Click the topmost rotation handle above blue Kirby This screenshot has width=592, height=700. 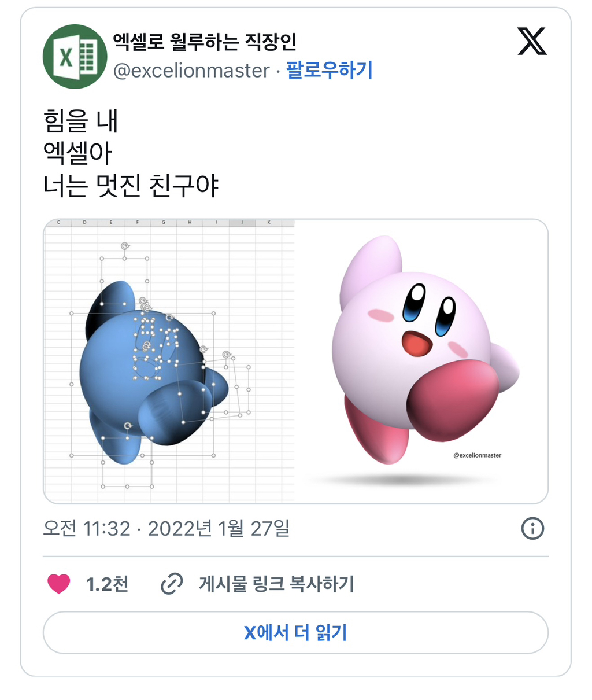[x=125, y=246]
